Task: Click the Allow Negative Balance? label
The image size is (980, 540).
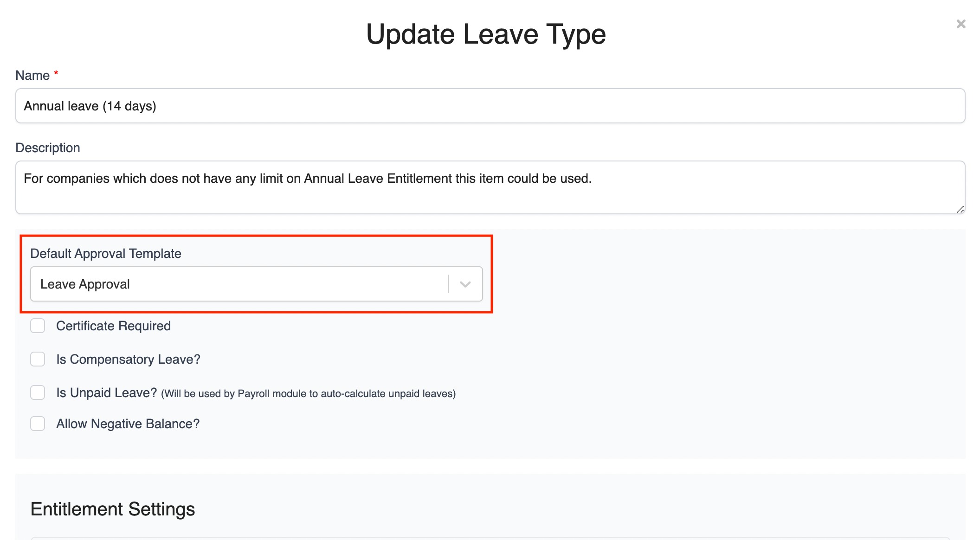Action: tap(128, 424)
